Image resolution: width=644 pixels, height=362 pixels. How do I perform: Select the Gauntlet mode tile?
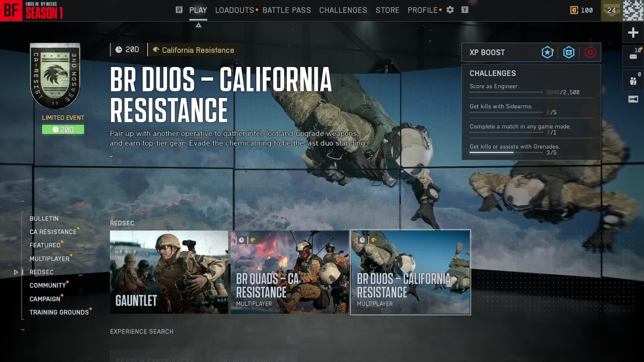pos(169,272)
